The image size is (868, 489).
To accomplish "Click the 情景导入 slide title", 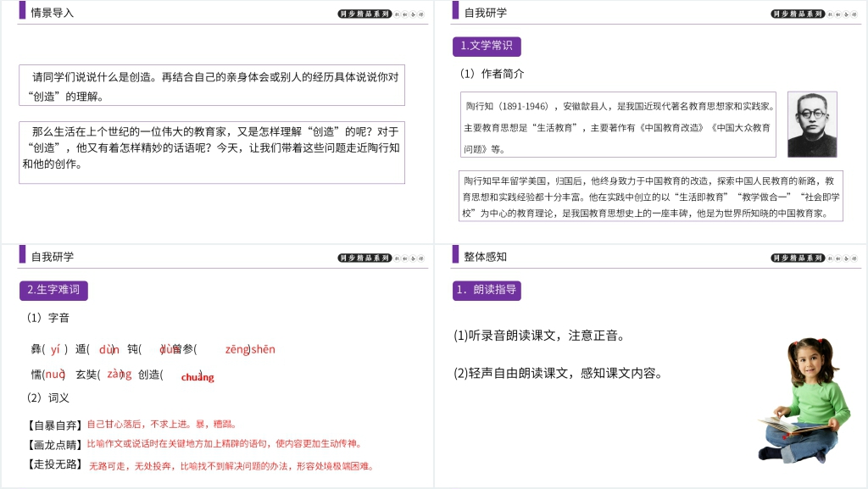I will (52, 13).
